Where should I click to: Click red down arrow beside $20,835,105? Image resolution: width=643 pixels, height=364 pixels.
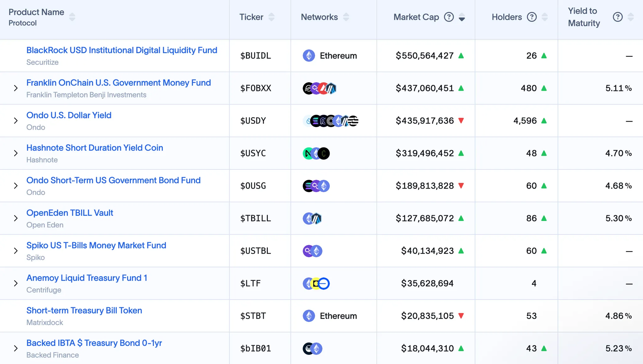(x=461, y=316)
